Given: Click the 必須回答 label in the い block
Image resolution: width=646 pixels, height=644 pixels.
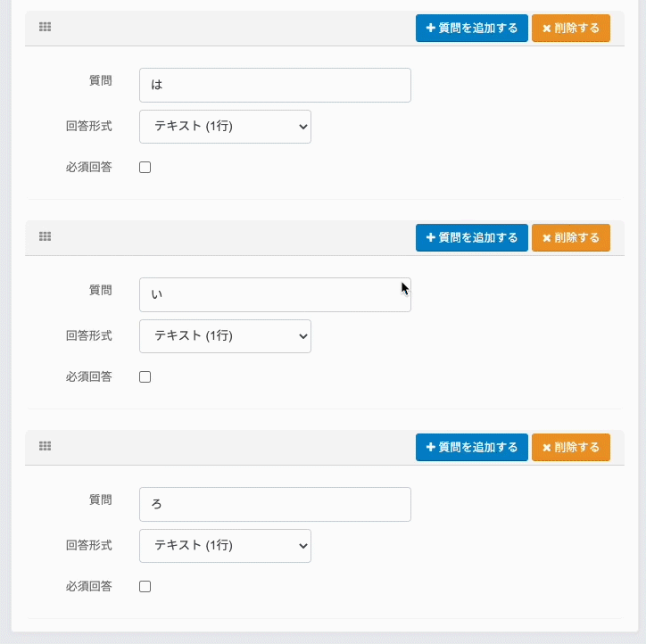Looking at the screenshot, I should coord(88,376).
